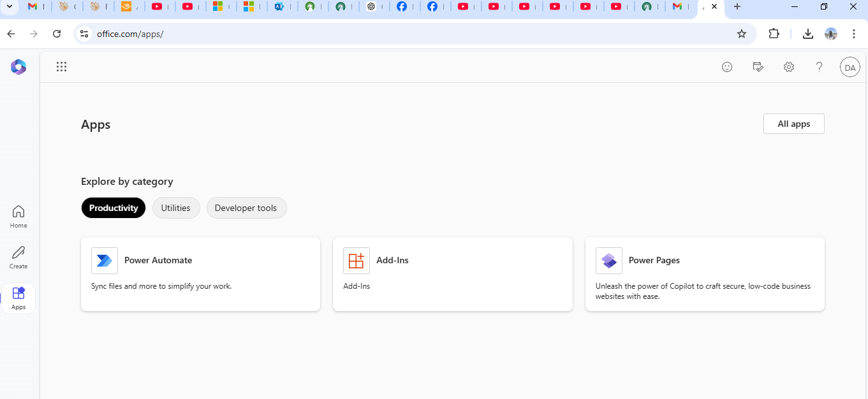The image size is (868, 399).
Task: Open the Microsoft 365 app launcher grid
Action: coord(61,67)
